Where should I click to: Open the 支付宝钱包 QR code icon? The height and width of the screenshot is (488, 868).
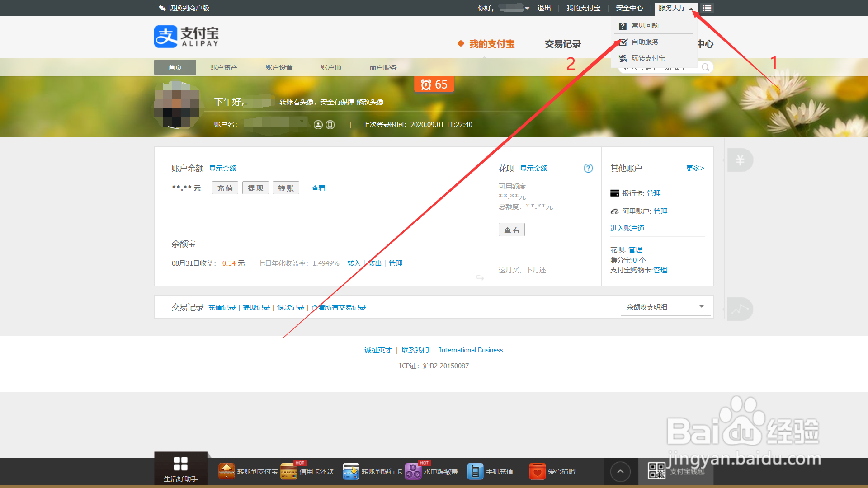coord(656,471)
